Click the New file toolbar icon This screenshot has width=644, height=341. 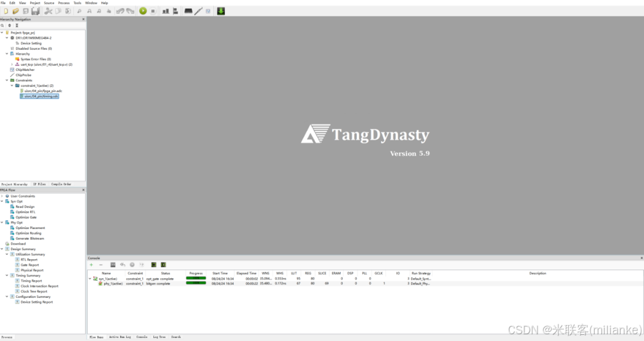6,11
